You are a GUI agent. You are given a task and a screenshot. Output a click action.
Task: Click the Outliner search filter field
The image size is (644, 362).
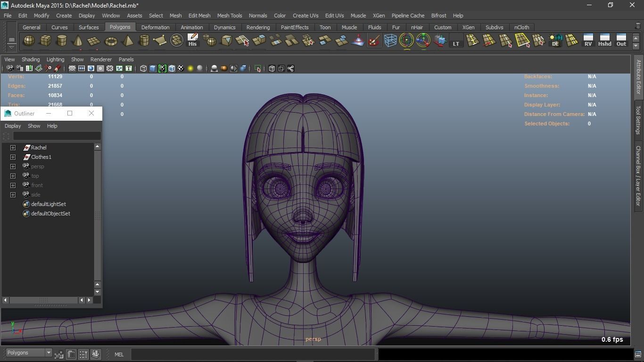pos(57,136)
